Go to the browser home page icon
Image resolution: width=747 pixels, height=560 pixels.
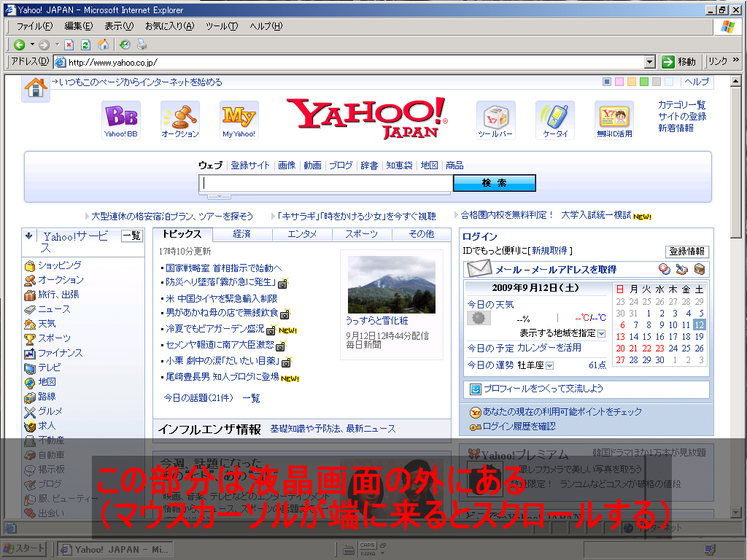(x=103, y=44)
